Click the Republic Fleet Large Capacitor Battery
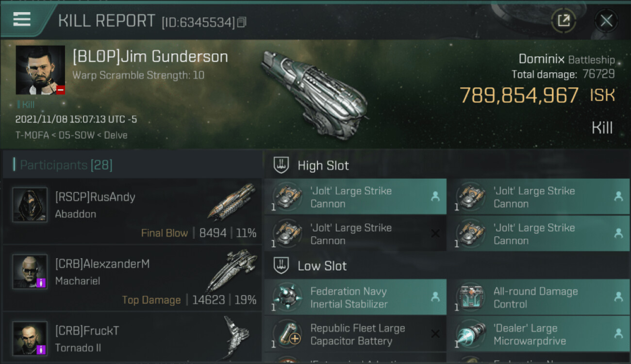Image resolution: width=631 pixels, height=364 pixels. (x=355, y=334)
